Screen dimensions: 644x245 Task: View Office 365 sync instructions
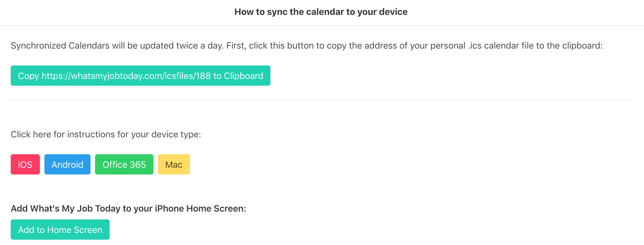tap(124, 165)
